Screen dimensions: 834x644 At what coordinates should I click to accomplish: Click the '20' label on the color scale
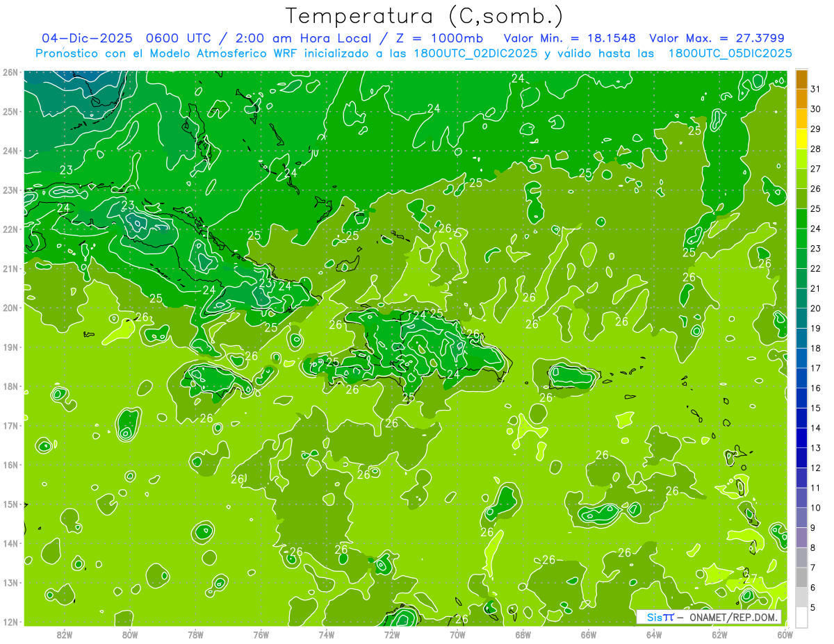815,308
